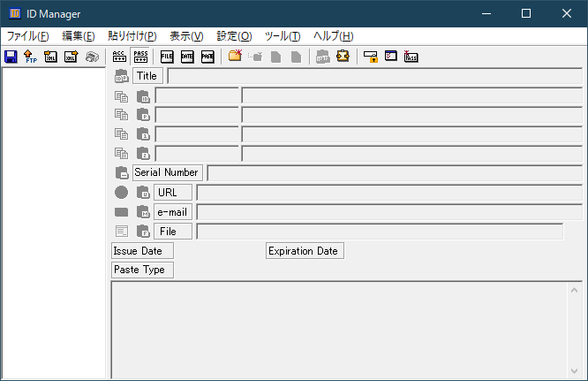Click the new folder icon with red star

pos(235,56)
